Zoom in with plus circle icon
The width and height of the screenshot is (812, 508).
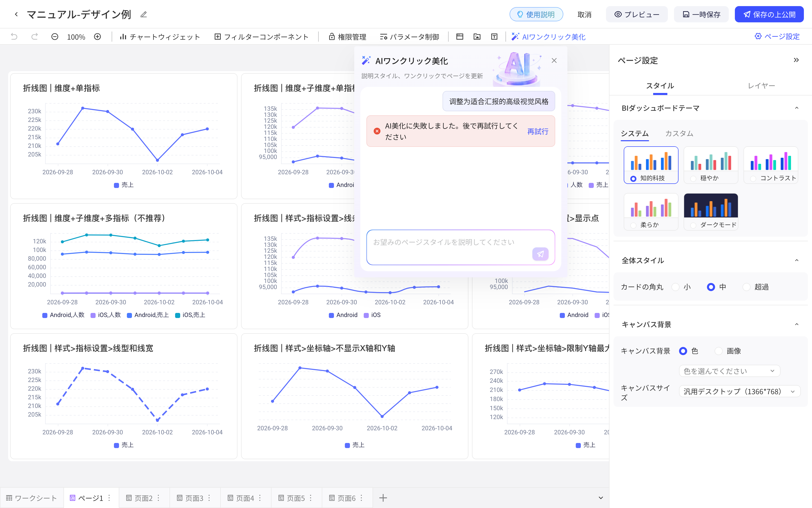click(97, 37)
